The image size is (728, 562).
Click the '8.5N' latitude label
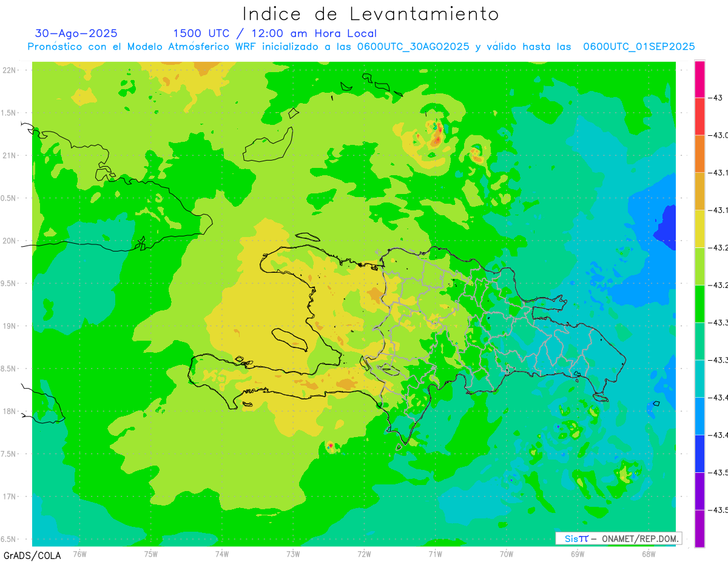coord(8,369)
